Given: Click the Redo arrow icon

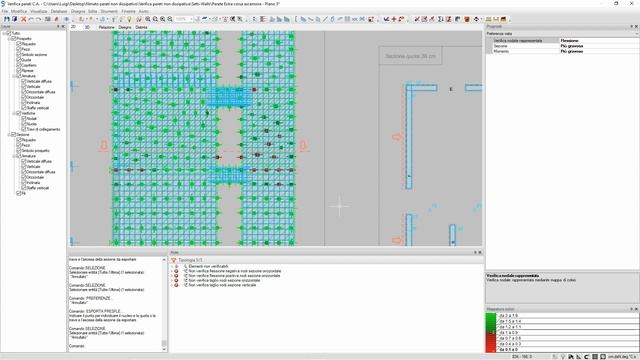Looking at the screenshot, I should pyautogui.click(x=38, y=19).
